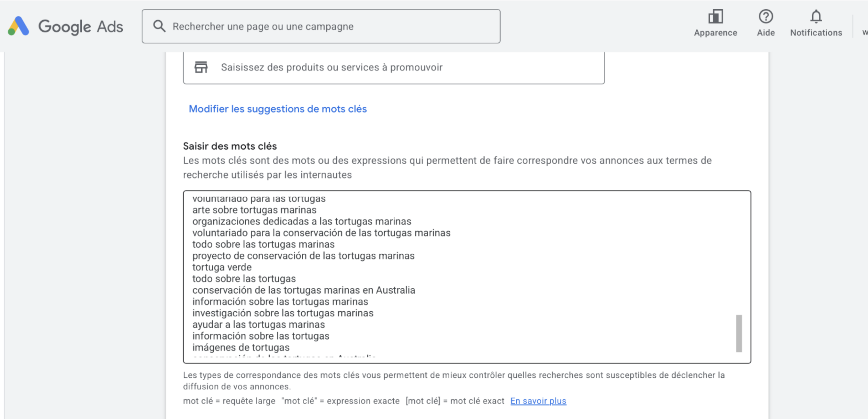
Task: Click the Google Ads logo icon
Action: [19, 26]
